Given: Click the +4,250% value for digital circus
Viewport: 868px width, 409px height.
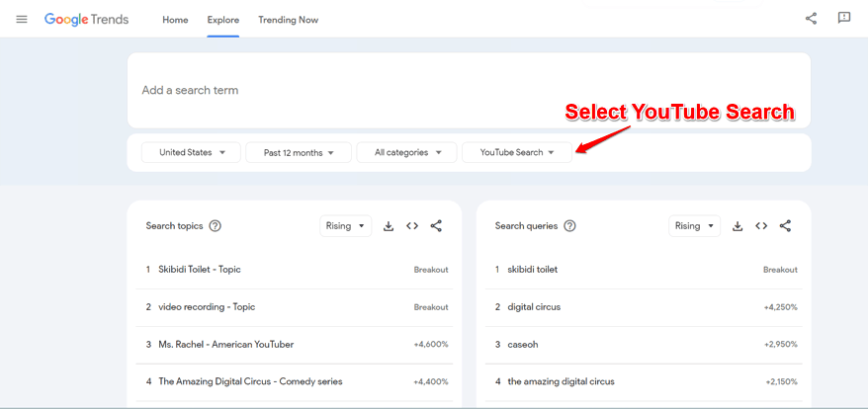Looking at the screenshot, I should 781,307.
